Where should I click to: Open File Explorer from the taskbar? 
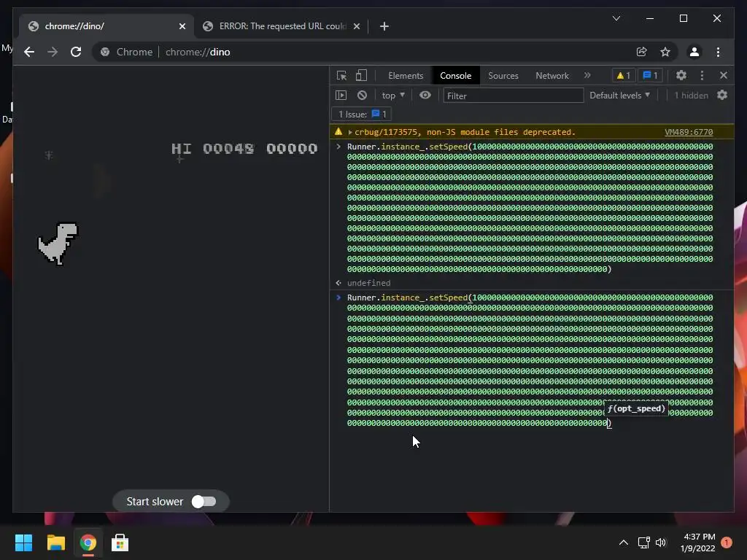pyautogui.click(x=55, y=542)
